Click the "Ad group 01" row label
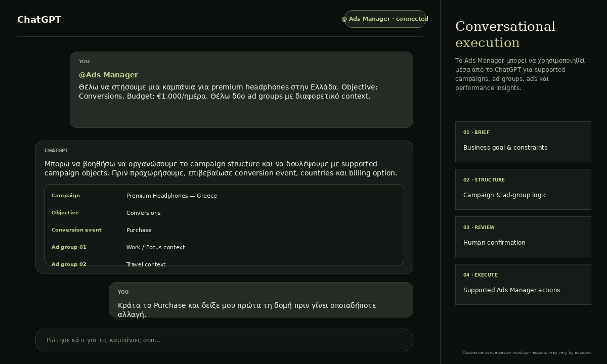The height and width of the screenshot is (364, 607). point(69,247)
